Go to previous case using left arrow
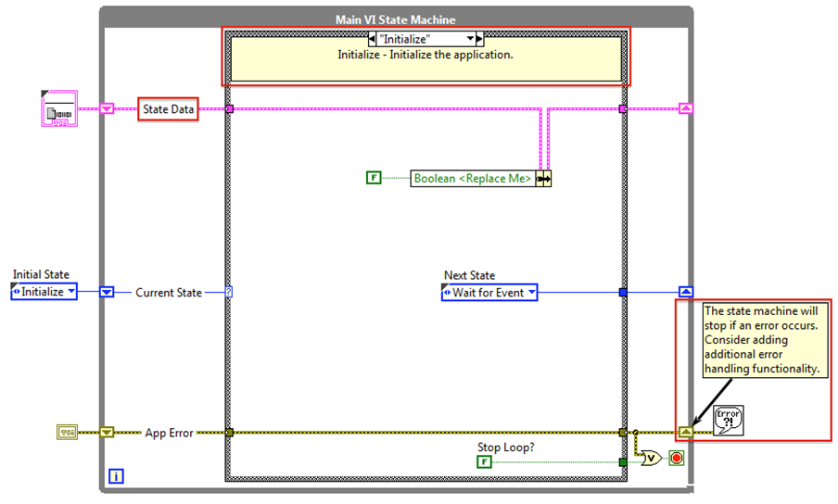 coord(374,39)
